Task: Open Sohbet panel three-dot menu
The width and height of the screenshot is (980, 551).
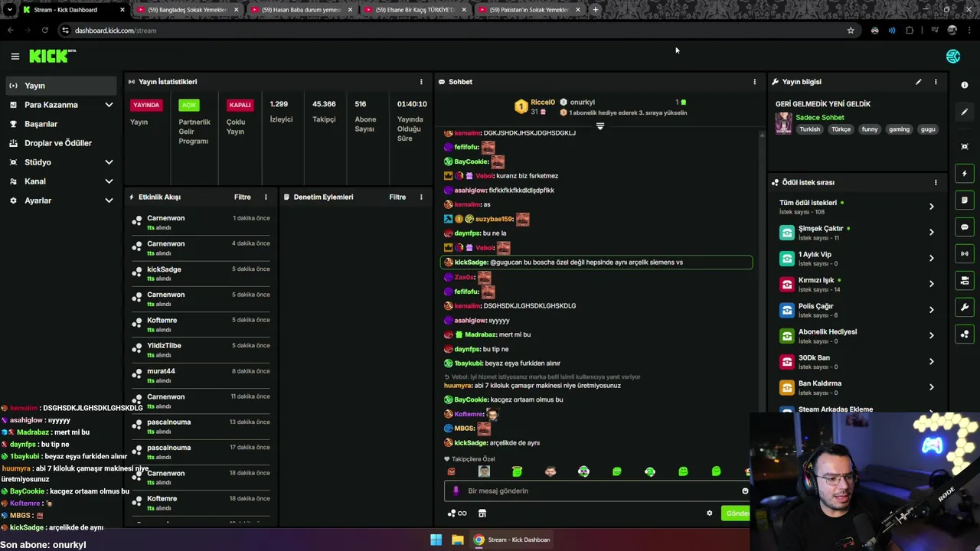Action: pos(754,82)
